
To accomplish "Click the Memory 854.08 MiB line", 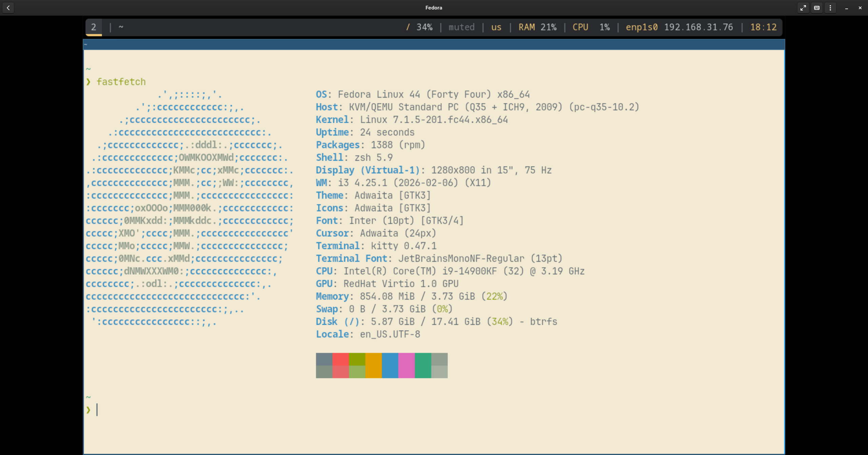I will (412, 296).
